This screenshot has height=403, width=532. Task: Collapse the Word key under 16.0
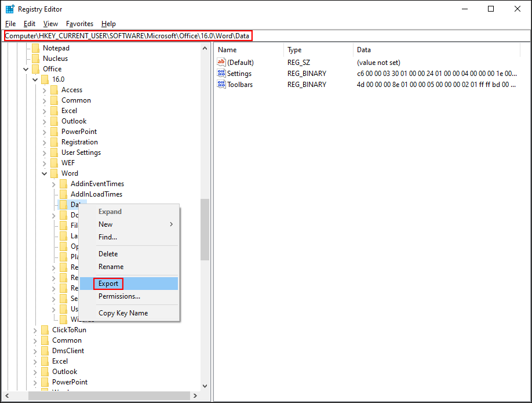[x=45, y=173]
